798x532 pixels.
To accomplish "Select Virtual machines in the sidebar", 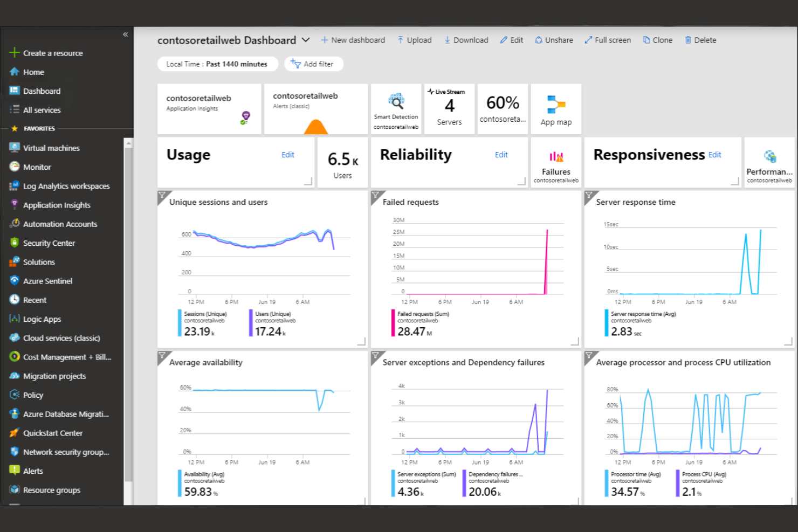I will [51, 148].
